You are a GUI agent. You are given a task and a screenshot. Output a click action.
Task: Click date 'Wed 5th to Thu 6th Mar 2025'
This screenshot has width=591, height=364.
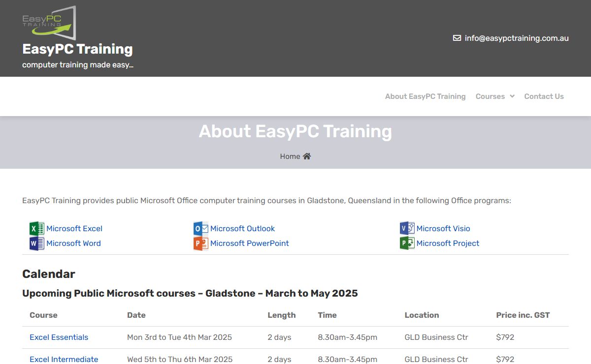pyautogui.click(x=180, y=359)
